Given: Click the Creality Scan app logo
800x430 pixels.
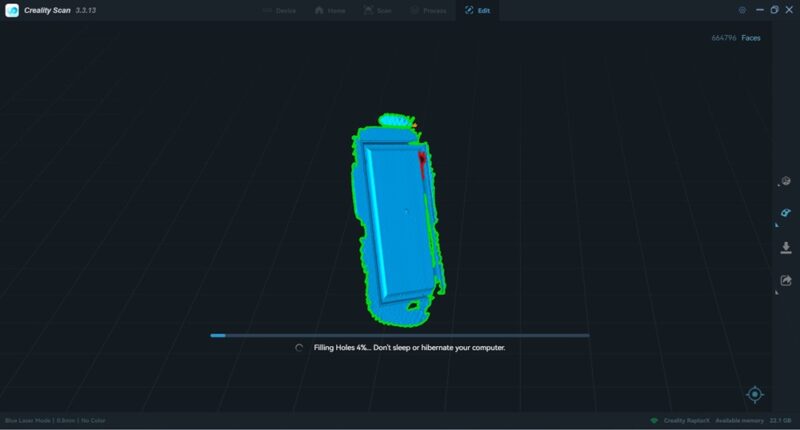Looking at the screenshot, I should [12, 10].
